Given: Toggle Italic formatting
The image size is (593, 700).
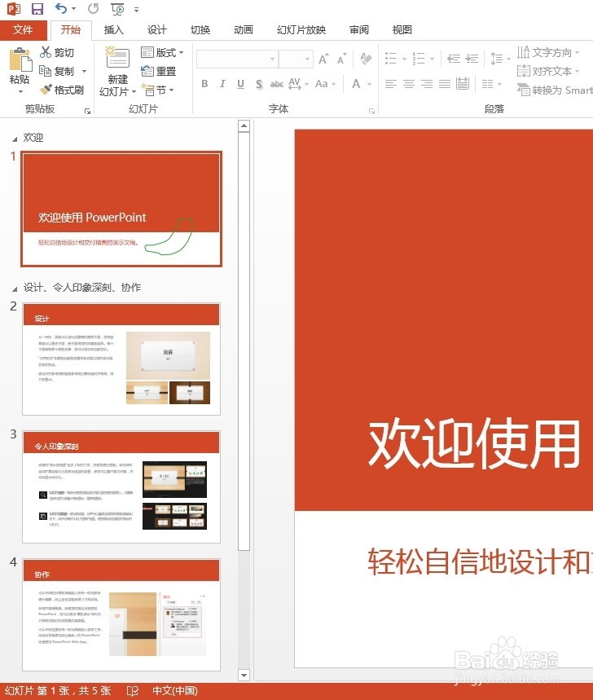Looking at the screenshot, I should tap(222, 84).
